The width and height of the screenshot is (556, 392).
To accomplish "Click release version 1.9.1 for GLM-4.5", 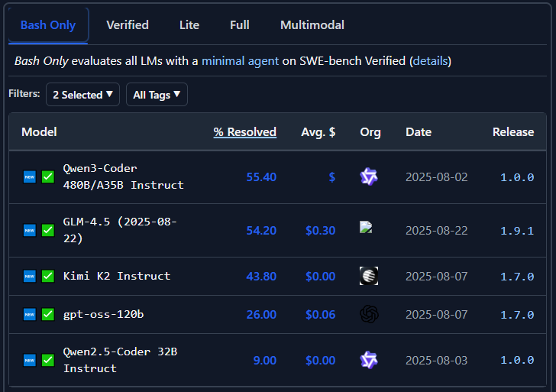I will pos(517,230).
